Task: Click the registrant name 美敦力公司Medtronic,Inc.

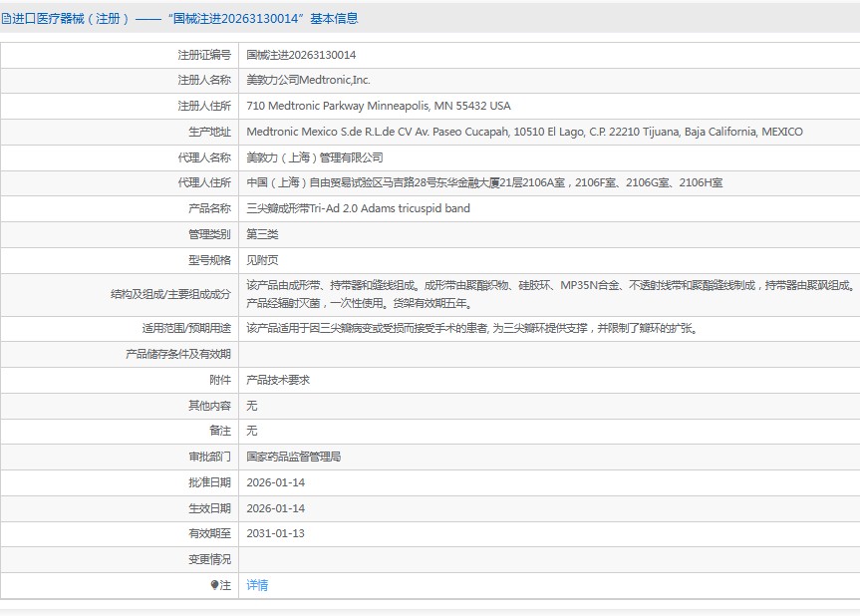Action: 308,80
